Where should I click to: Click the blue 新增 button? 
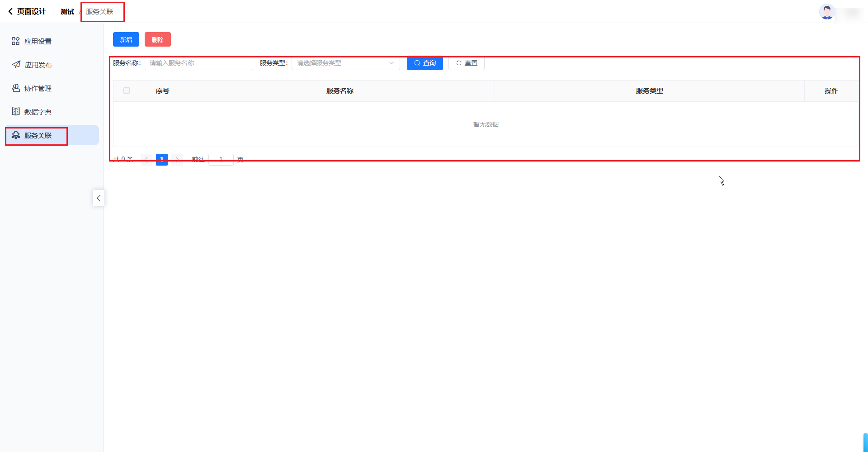[x=126, y=40]
